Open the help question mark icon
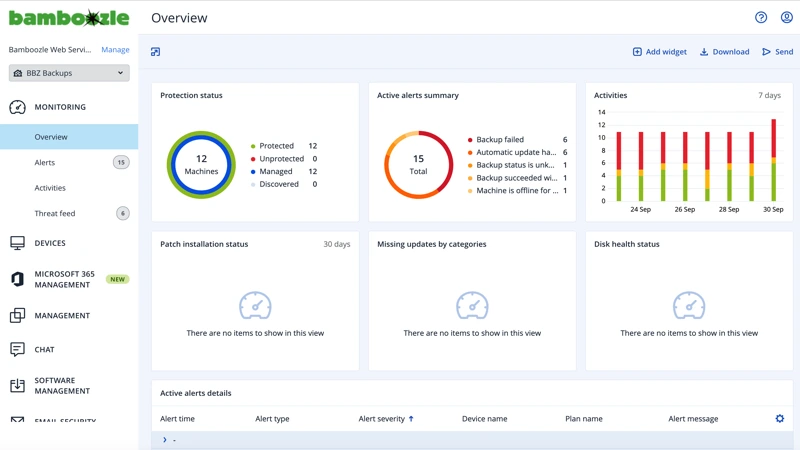This screenshot has width=800, height=450. pos(761,18)
